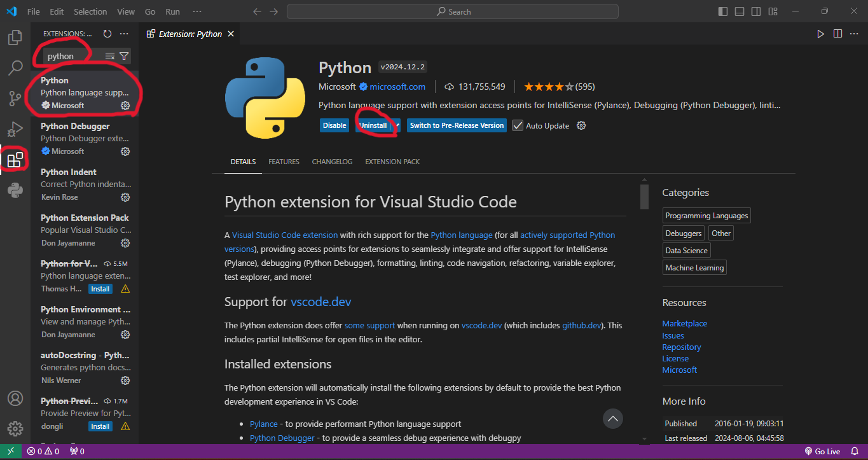Refresh the extensions list
Screen dimensions: 868x460
pyautogui.click(x=107, y=34)
